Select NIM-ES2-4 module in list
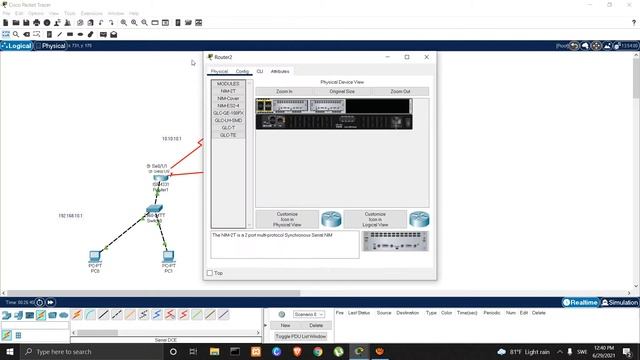This screenshot has height=360, width=640. [x=228, y=106]
